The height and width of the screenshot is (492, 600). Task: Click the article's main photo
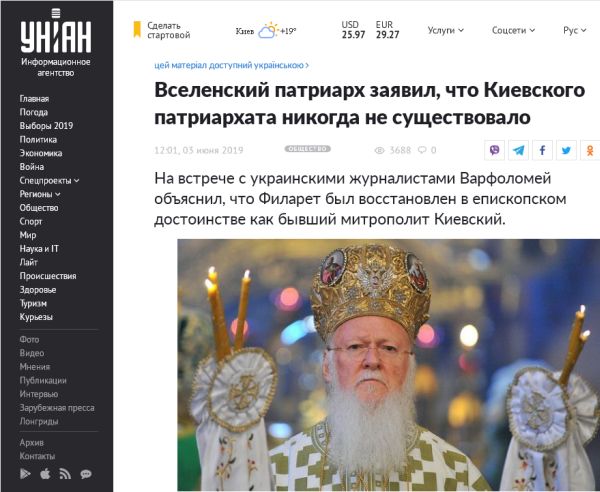(x=388, y=365)
